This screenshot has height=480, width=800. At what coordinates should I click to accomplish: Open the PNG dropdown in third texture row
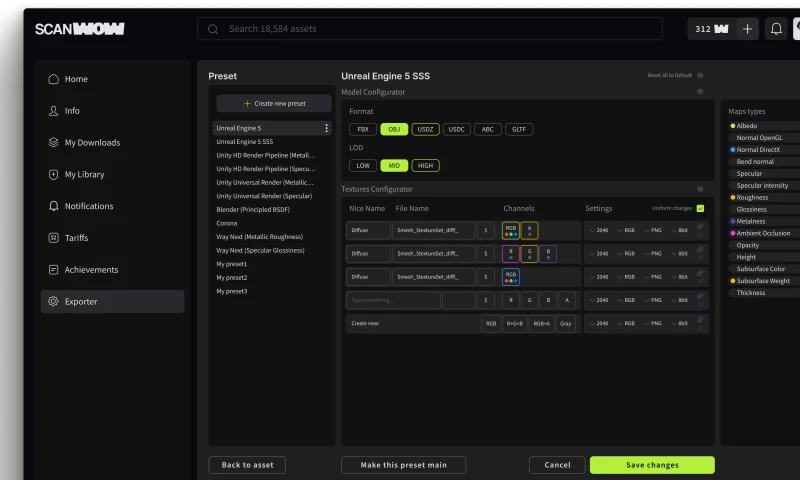click(x=653, y=277)
